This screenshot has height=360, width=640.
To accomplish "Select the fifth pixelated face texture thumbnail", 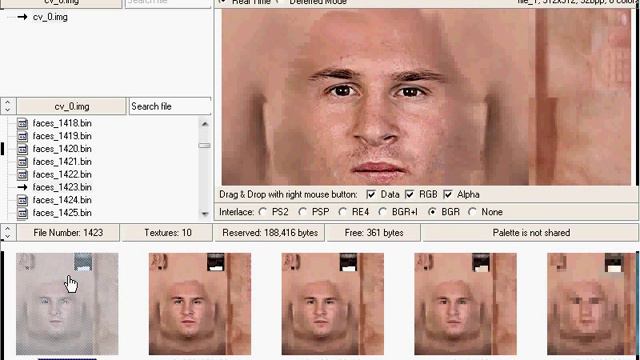I will click(591, 304).
